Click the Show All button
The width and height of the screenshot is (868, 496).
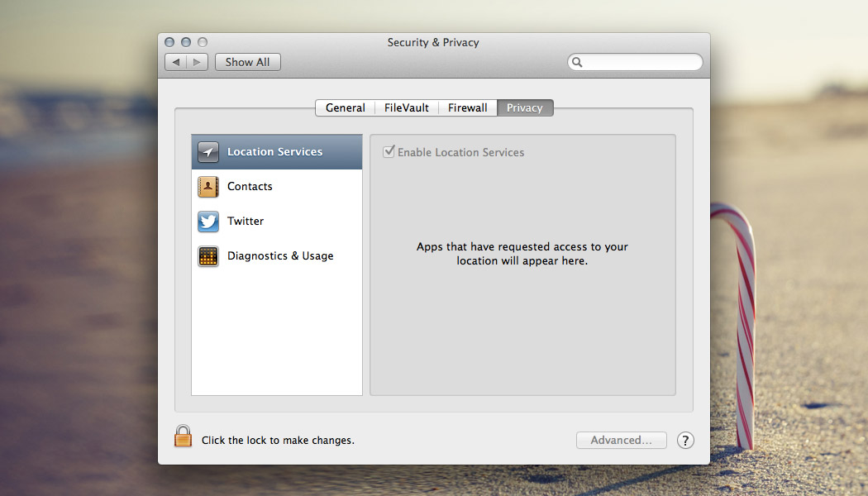click(247, 62)
